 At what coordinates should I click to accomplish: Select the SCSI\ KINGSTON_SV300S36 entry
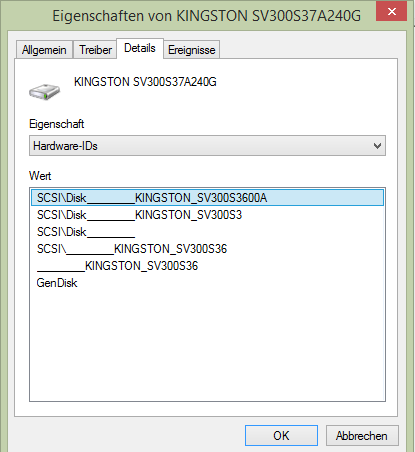[132, 249]
